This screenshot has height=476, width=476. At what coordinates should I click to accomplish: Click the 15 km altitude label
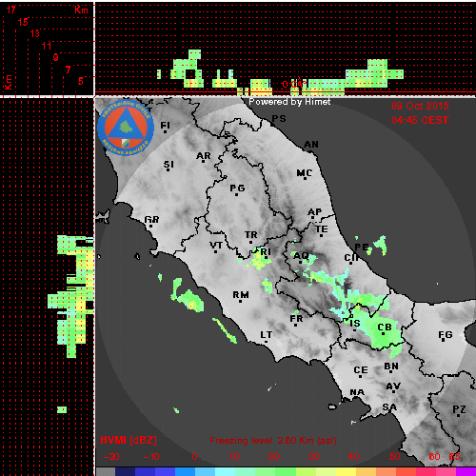(23, 22)
